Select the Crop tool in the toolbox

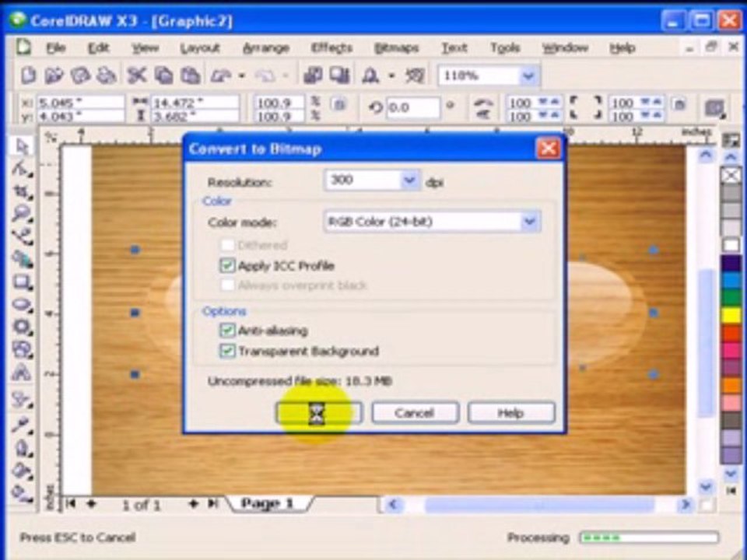click(x=22, y=191)
